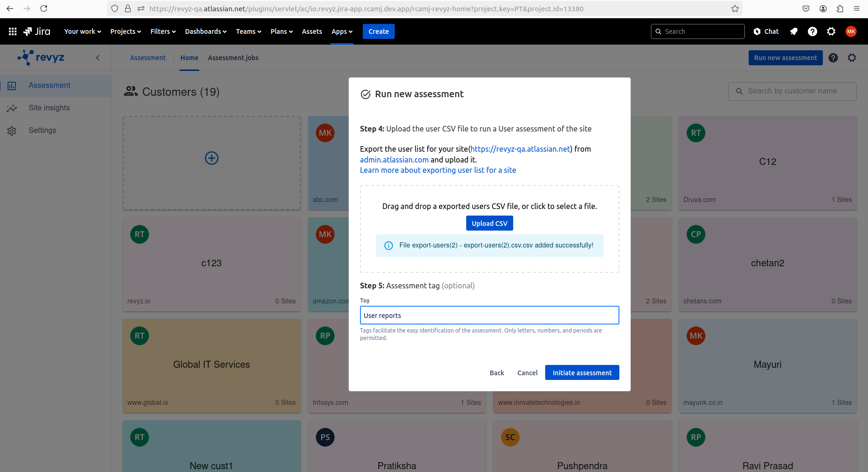
Task: Open Jira settings gear in top bar
Action: (831, 31)
